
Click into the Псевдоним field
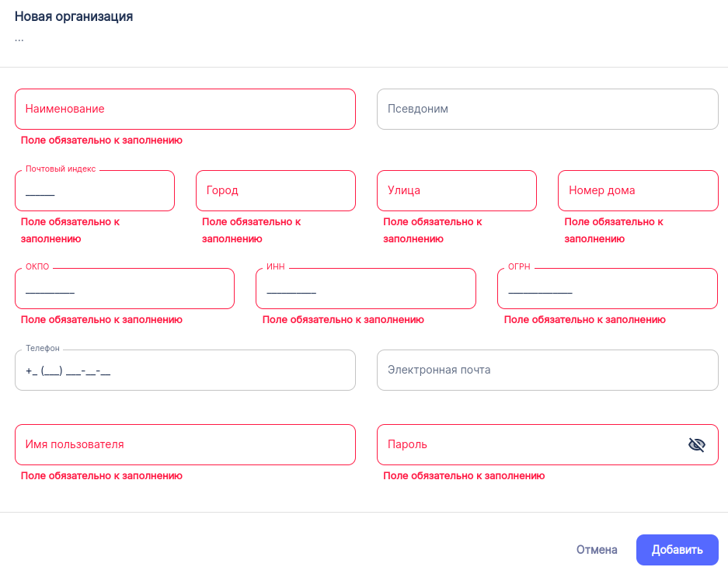click(547, 109)
